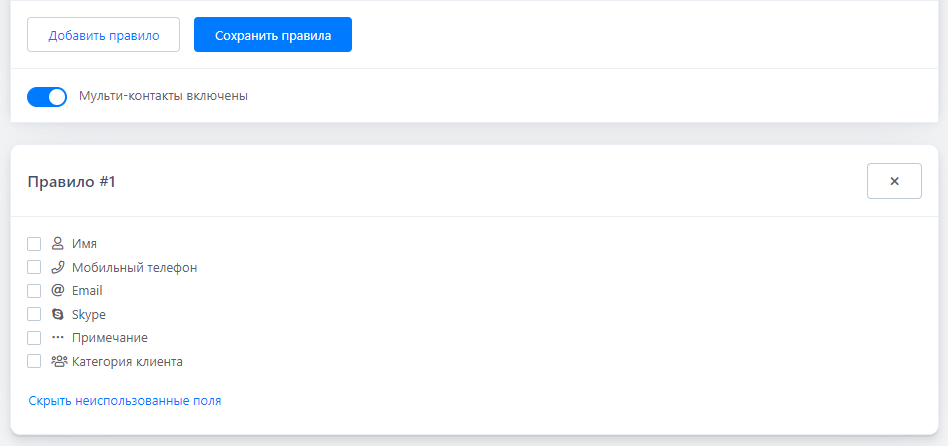Viewport: 948px width, 446px height.
Task: Check the Имя checkbox
Action: tap(34, 243)
